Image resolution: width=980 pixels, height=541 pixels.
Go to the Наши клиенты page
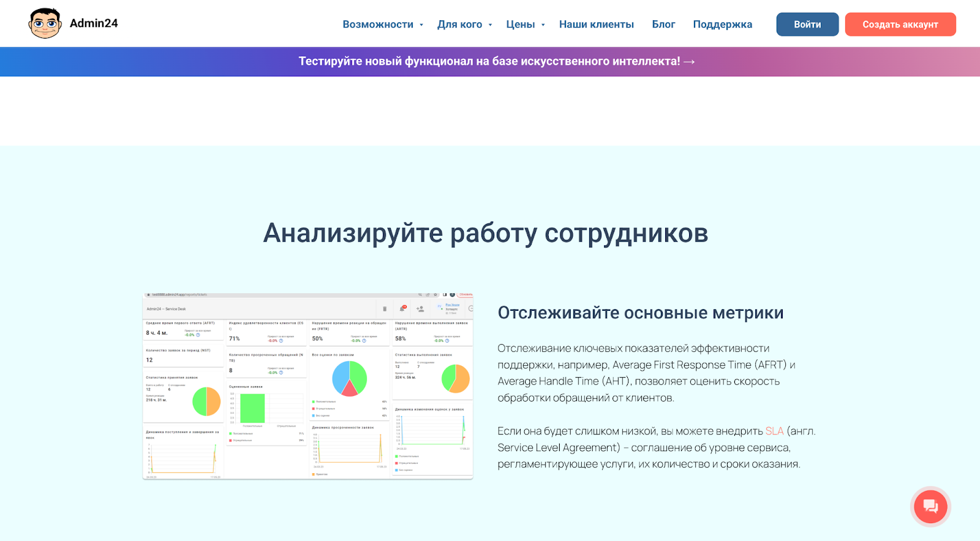(x=597, y=24)
